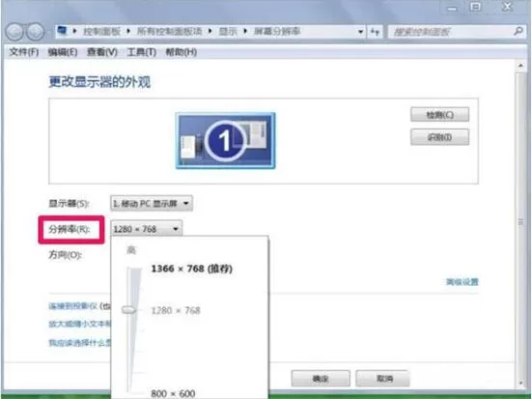Click the control panel icon in address bar
This screenshot has height=399, width=532.
click(x=63, y=31)
